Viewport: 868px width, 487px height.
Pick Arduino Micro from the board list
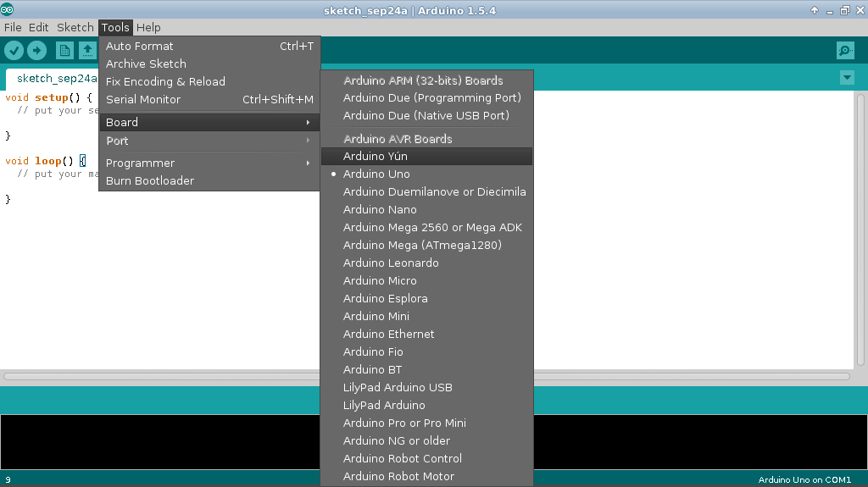pos(427,280)
